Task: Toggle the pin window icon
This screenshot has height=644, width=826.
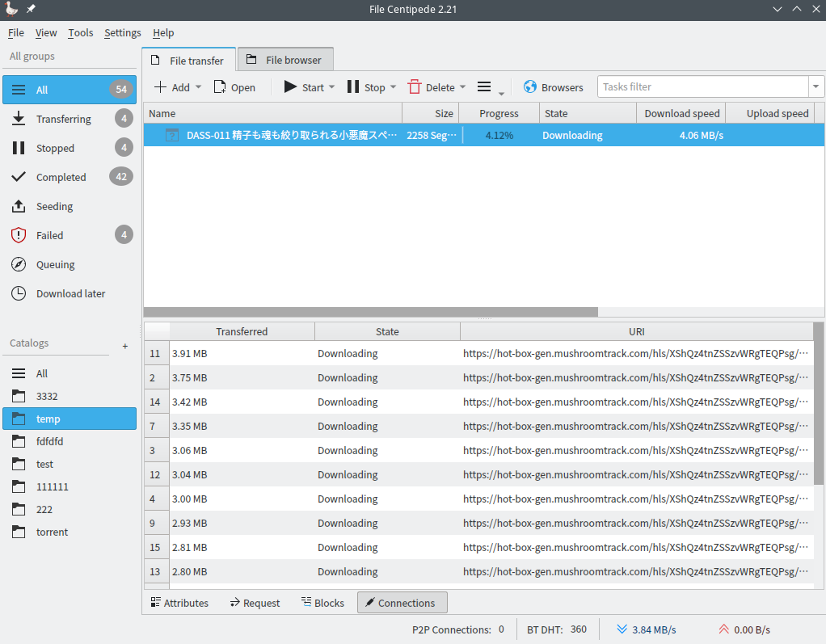Action: pyautogui.click(x=31, y=9)
